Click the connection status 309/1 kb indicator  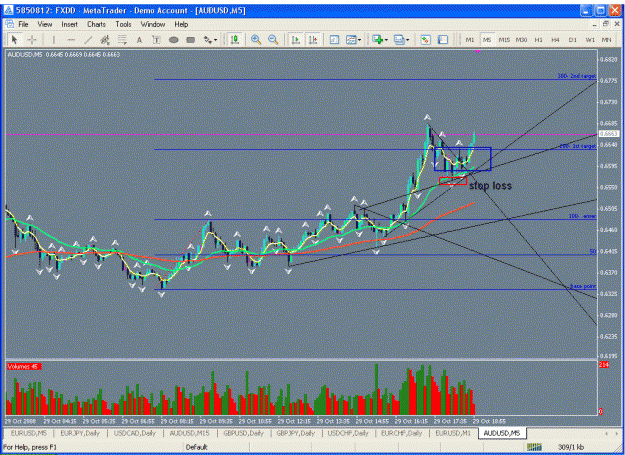click(571, 447)
